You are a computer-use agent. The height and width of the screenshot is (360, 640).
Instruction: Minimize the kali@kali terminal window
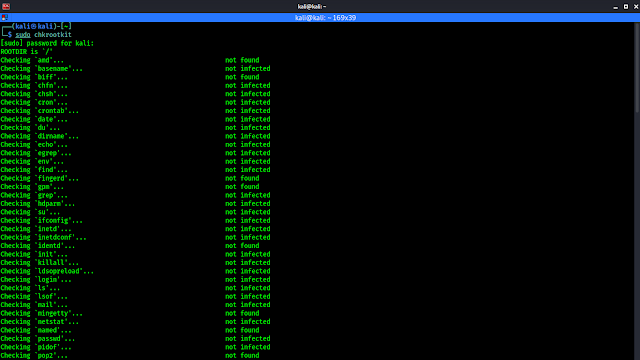point(616,7)
